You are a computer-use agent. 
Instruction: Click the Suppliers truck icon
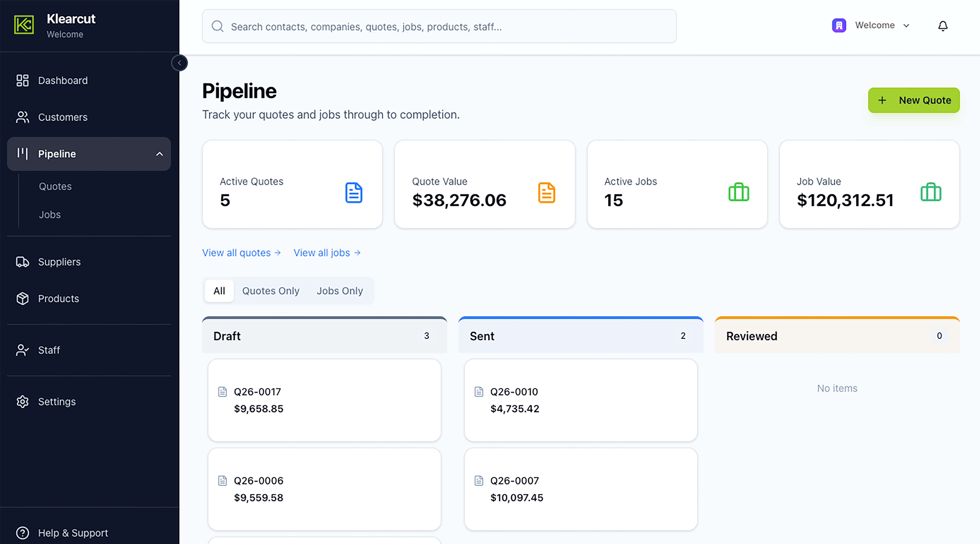(x=22, y=262)
